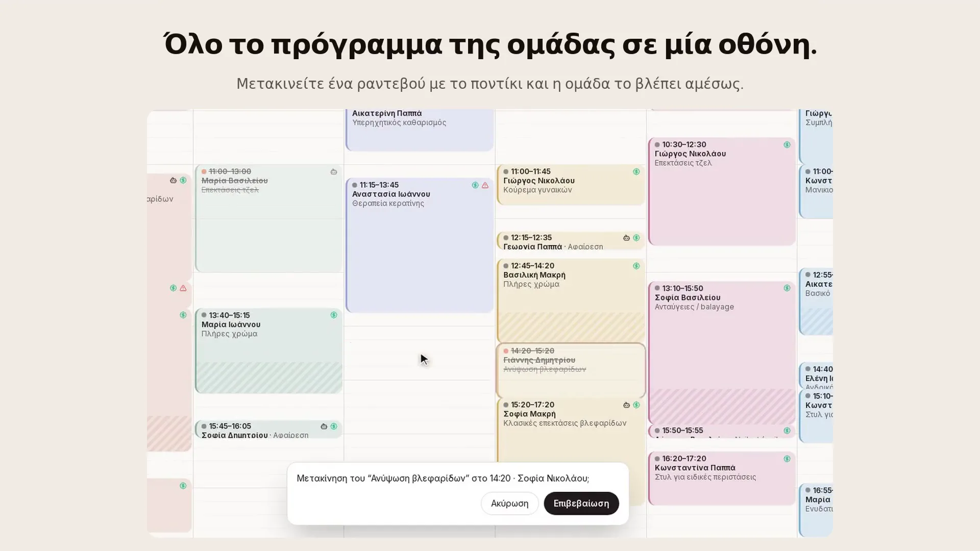Image resolution: width=980 pixels, height=551 pixels.
Task: Select Γιώργος Νικολάου Επεκτάσεις τζελ 10:30 card
Action: (722, 191)
